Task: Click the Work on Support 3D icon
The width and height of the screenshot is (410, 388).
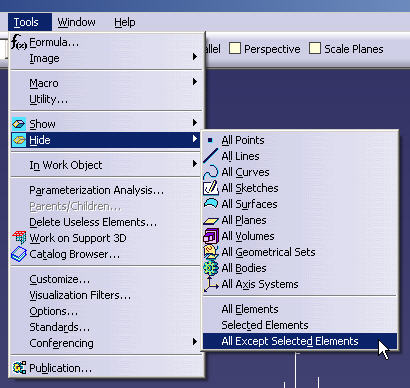Action: tap(19, 238)
